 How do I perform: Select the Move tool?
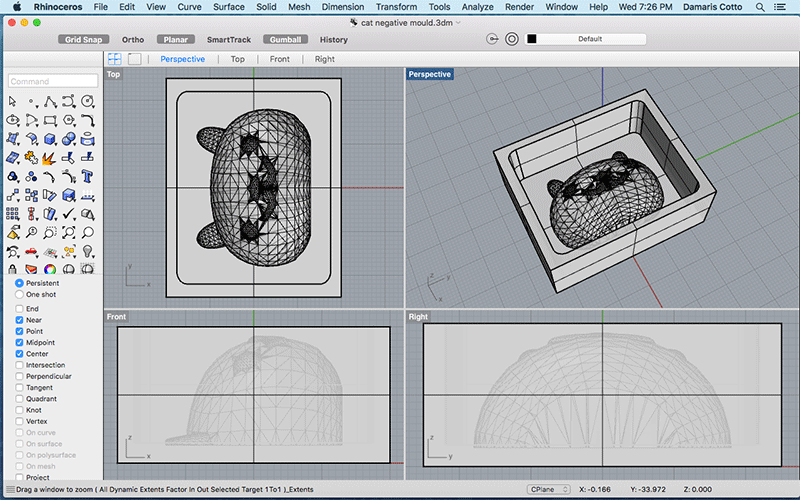tap(13, 195)
